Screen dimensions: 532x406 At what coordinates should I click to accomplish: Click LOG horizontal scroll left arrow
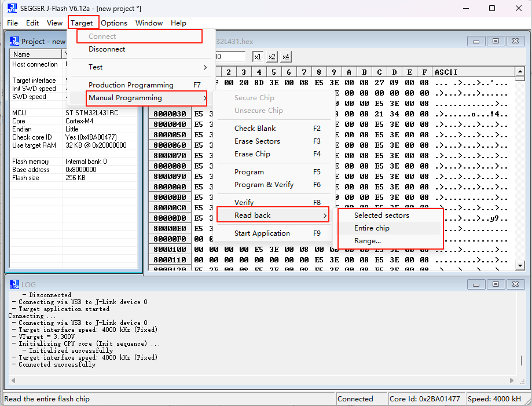[x=13, y=381]
